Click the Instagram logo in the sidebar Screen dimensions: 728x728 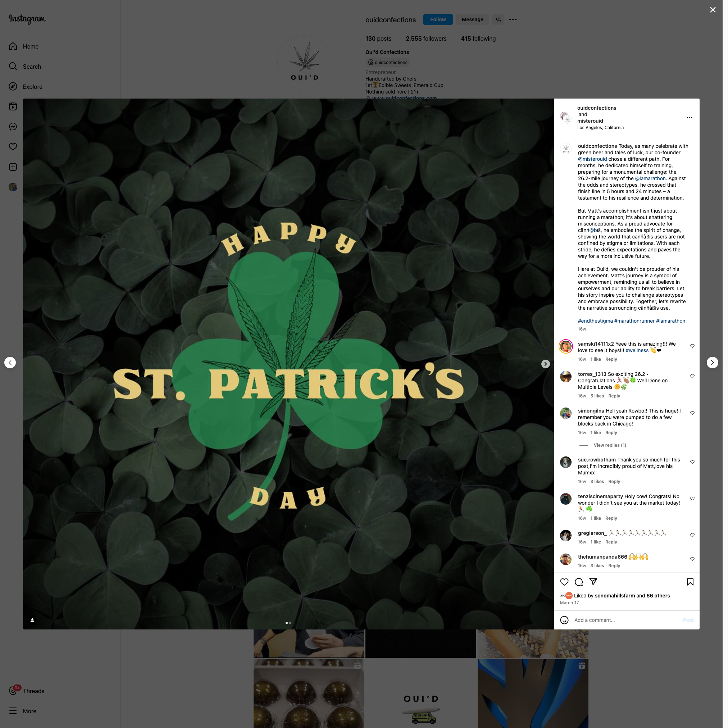point(27,19)
